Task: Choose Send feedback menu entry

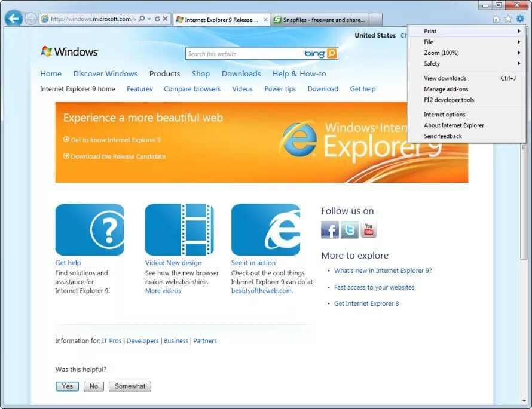Action: tap(467, 136)
